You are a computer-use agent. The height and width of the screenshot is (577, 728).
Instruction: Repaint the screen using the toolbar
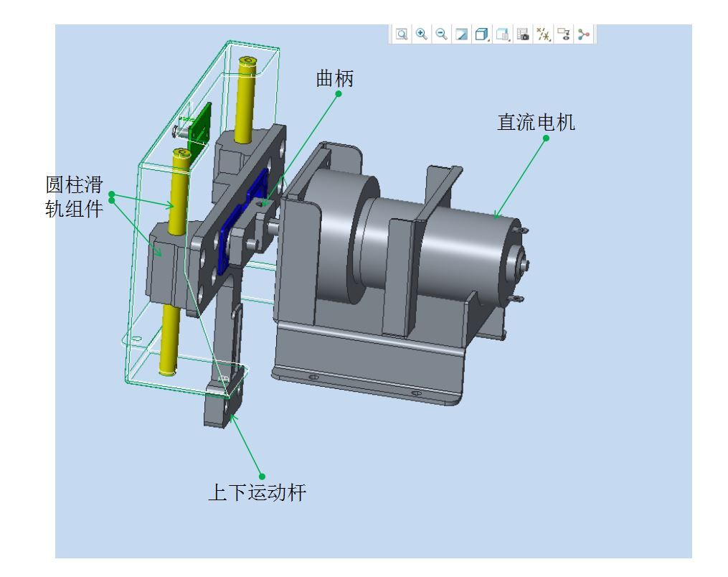[x=462, y=34]
